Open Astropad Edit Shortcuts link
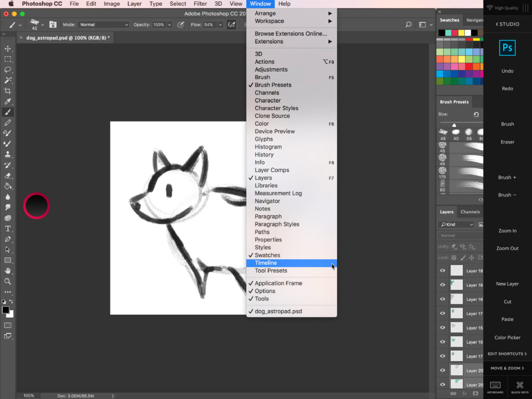This screenshot has height=399, width=532. tap(507, 354)
